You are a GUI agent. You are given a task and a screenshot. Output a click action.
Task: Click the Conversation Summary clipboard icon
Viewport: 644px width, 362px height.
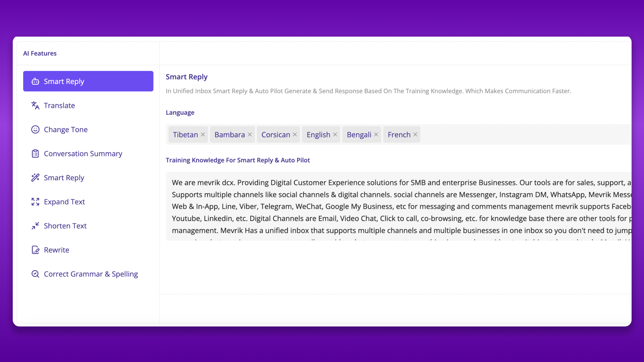(35, 154)
